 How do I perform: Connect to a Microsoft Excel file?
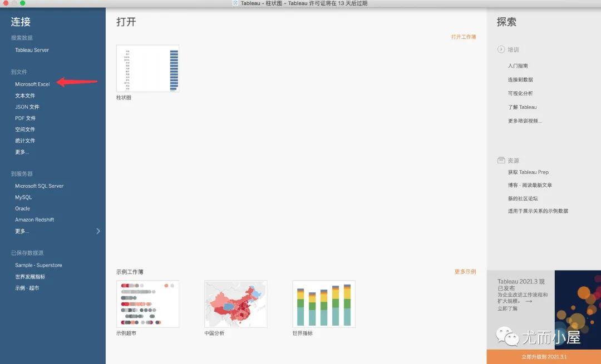[x=32, y=84]
